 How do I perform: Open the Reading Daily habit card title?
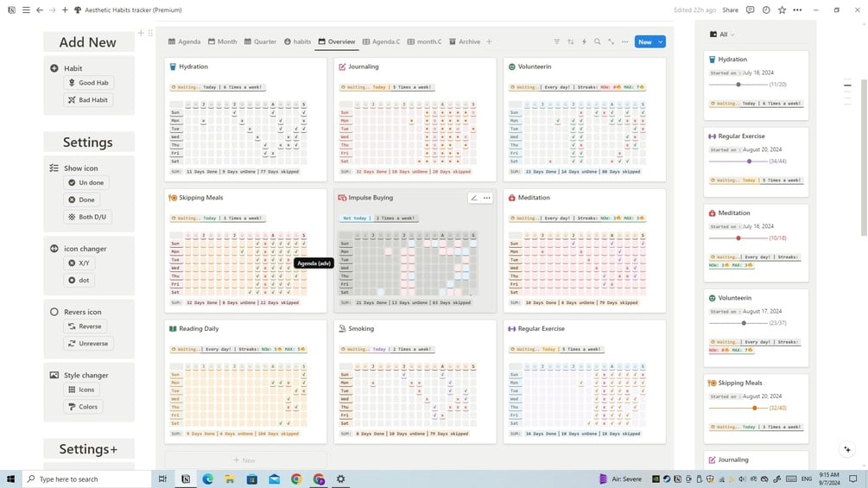[x=199, y=329]
